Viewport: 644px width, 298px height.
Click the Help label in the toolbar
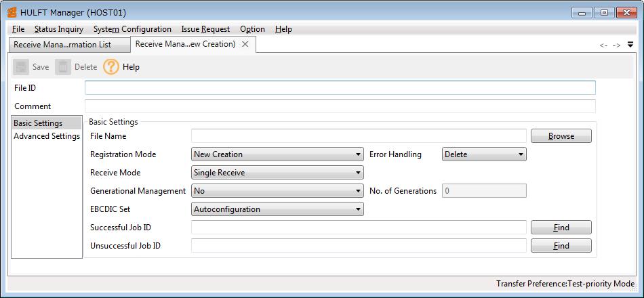click(131, 67)
